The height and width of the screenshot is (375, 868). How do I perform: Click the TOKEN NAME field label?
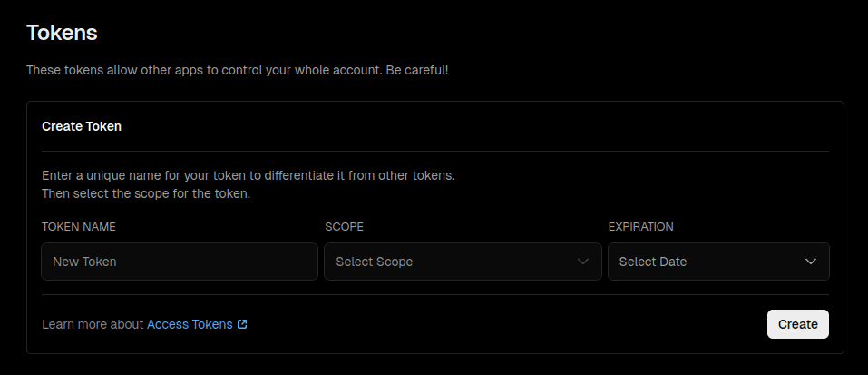(x=79, y=226)
